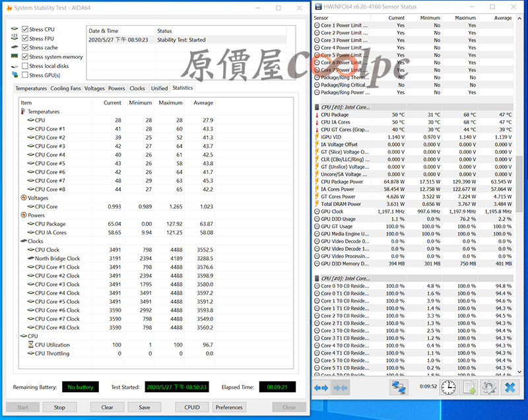Uncheck the Stress CPU checkbox
This screenshot has height=420, width=528.
click(25, 29)
